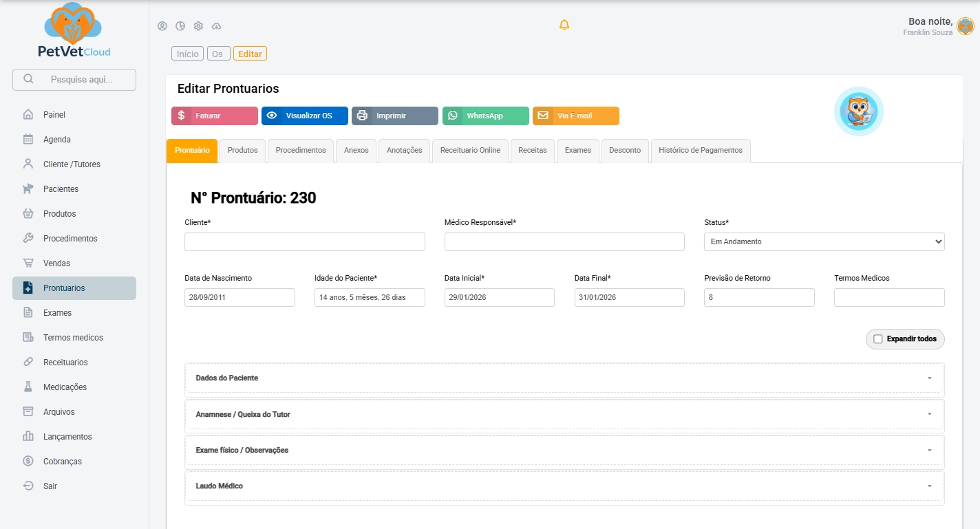Open Medicações in the sidebar
This screenshot has height=529, width=980.
pos(65,387)
